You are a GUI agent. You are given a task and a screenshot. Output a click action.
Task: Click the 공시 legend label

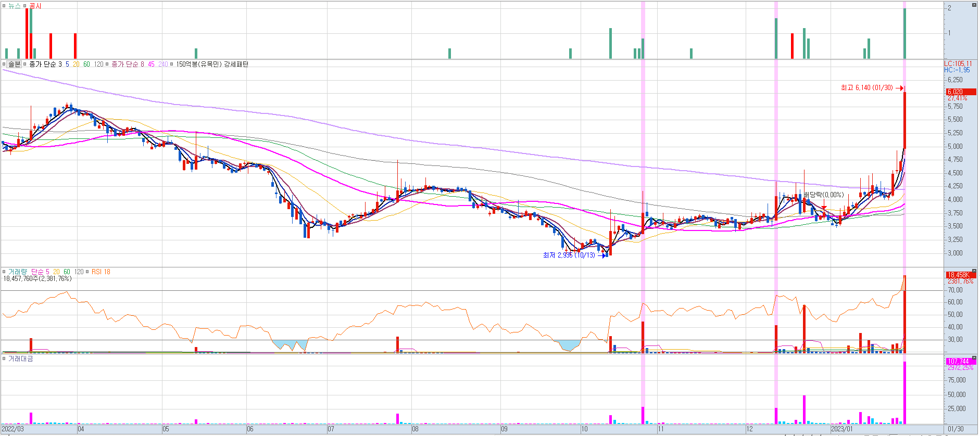35,6
